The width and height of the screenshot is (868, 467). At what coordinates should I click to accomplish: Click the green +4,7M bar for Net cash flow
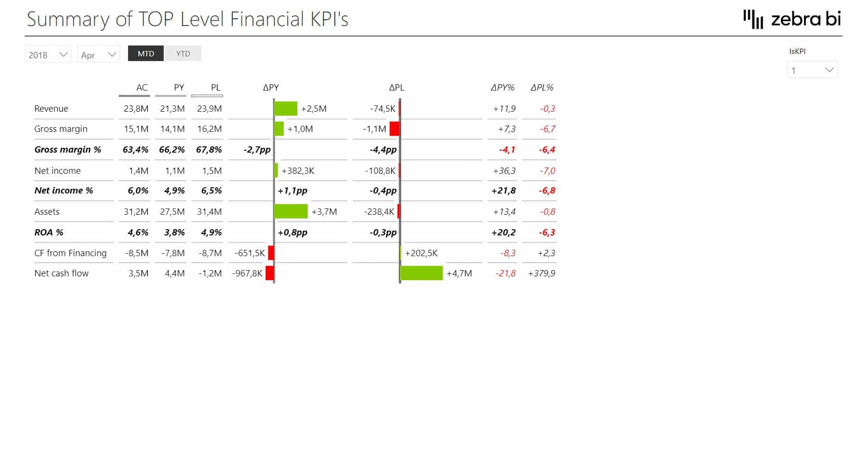(422, 273)
